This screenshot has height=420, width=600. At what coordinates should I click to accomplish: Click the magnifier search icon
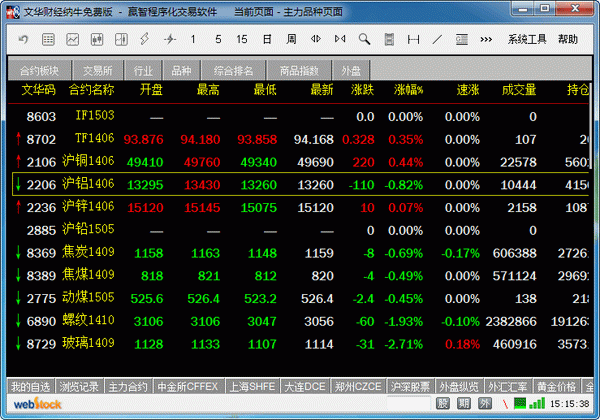[364, 39]
